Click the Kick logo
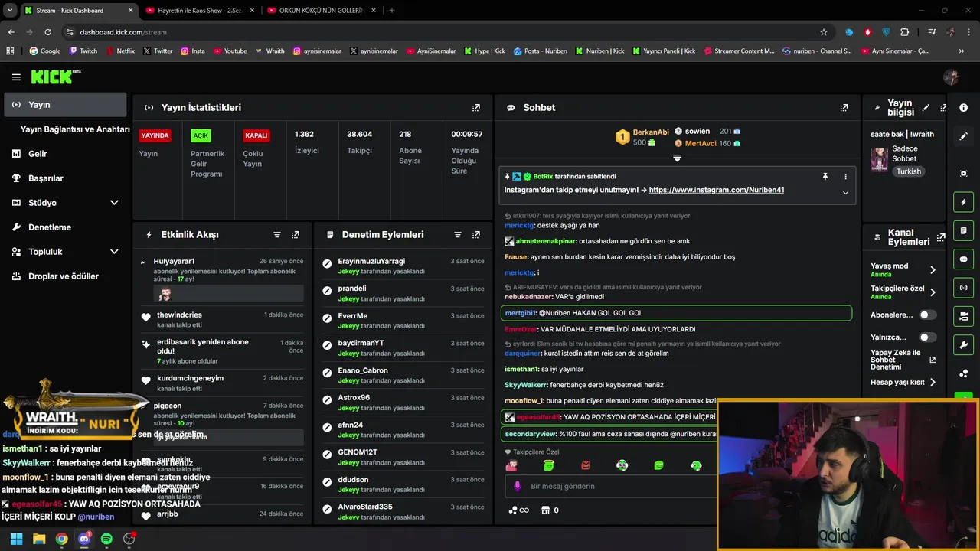This screenshot has height=551, width=980. point(55,77)
